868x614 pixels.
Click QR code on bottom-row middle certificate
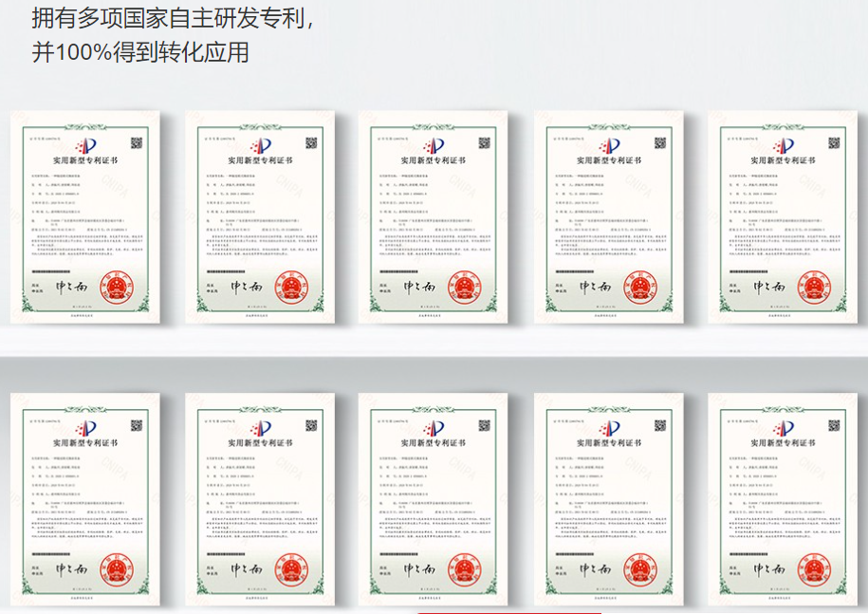(x=484, y=423)
